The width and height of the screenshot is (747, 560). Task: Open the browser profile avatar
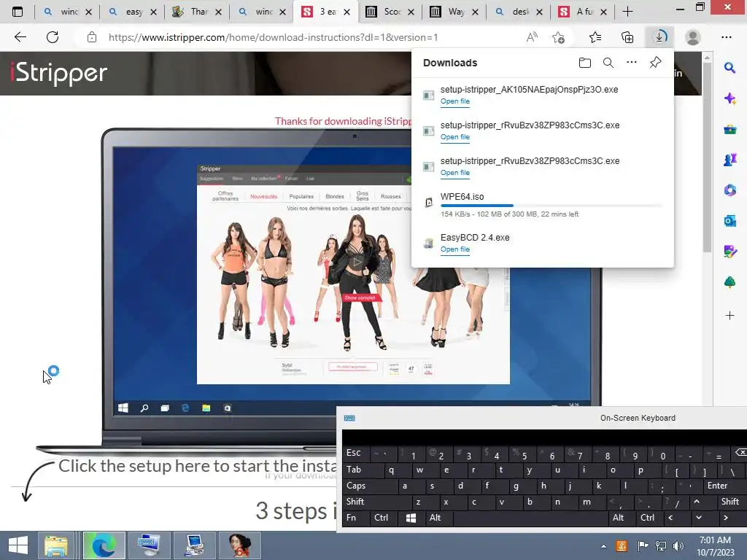point(693,37)
